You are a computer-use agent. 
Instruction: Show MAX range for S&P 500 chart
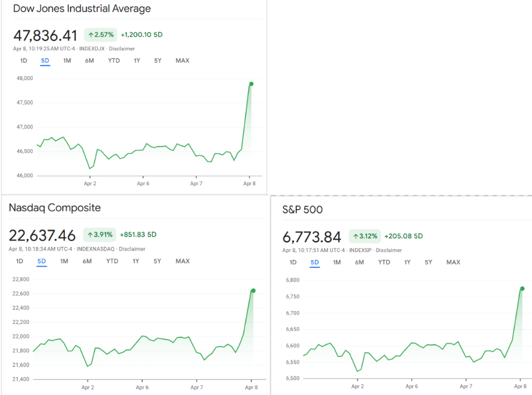(x=453, y=262)
